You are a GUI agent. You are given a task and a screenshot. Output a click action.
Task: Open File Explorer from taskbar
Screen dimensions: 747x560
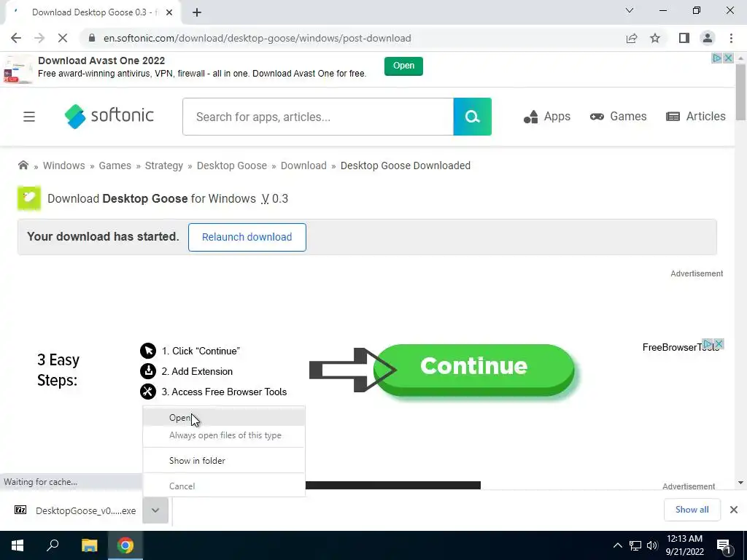point(89,545)
